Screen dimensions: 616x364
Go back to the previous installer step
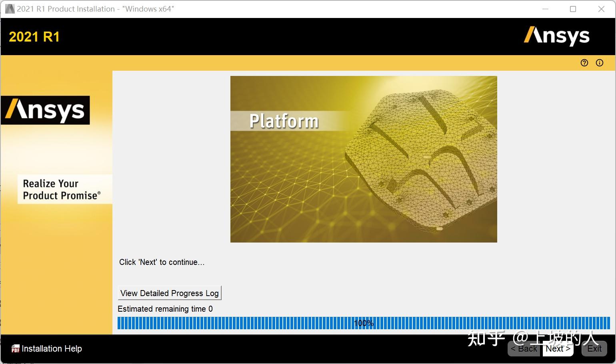point(524,348)
